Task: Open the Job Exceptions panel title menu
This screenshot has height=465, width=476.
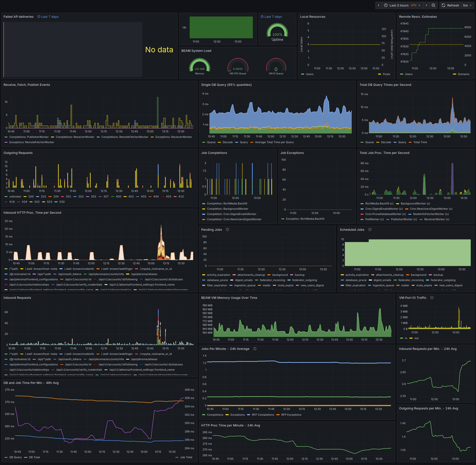Action: point(292,153)
